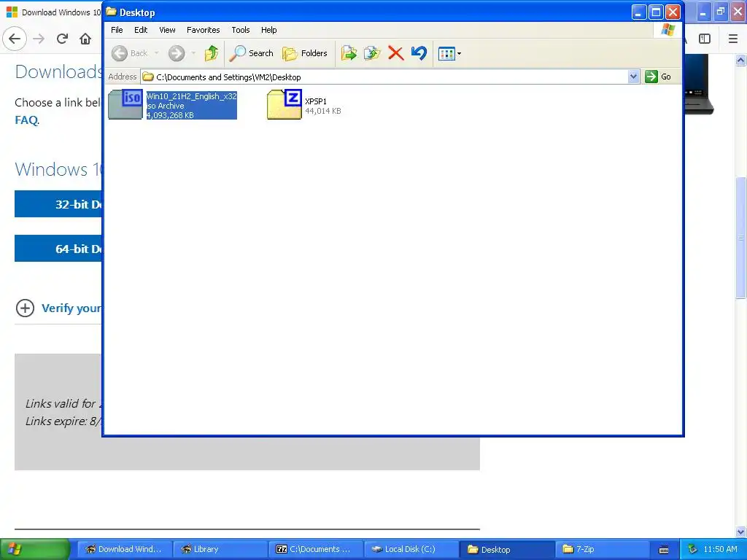This screenshot has height=560, width=747.
Task: Reload the browser page
Action: click(x=62, y=39)
